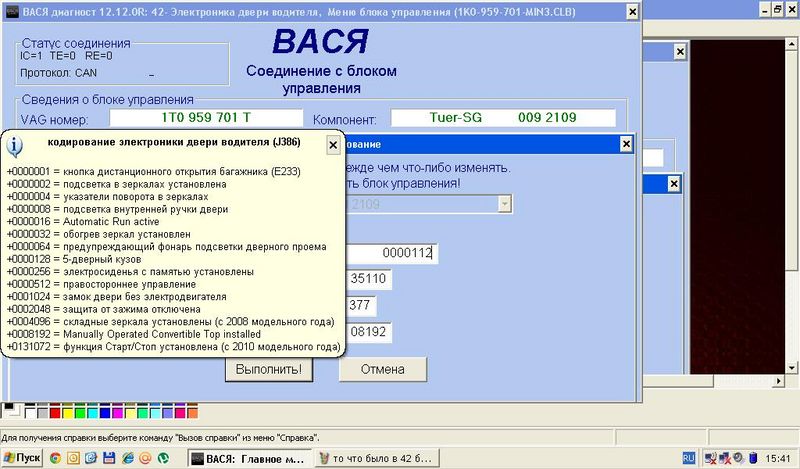Screen dimensions: 800x469
Task: Click the first disconnected network tray icon
Action: click(x=710, y=458)
